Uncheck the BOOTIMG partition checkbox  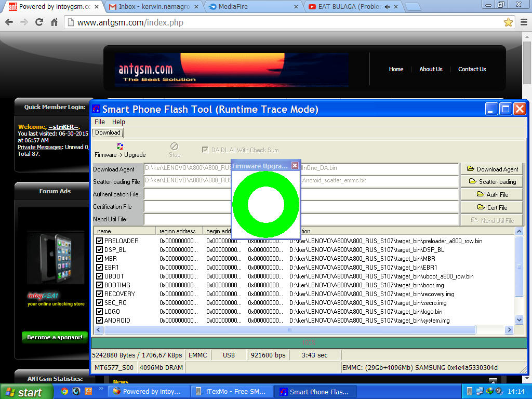click(99, 285)
